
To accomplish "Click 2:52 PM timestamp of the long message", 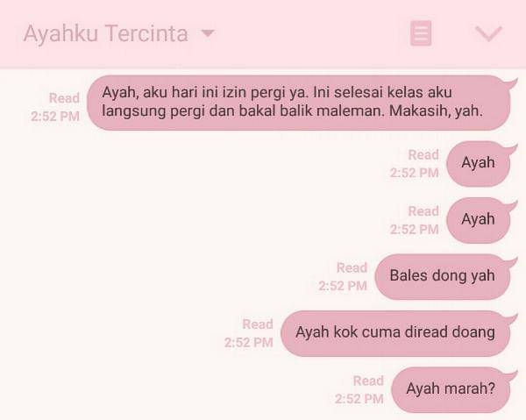I will 55,117.
